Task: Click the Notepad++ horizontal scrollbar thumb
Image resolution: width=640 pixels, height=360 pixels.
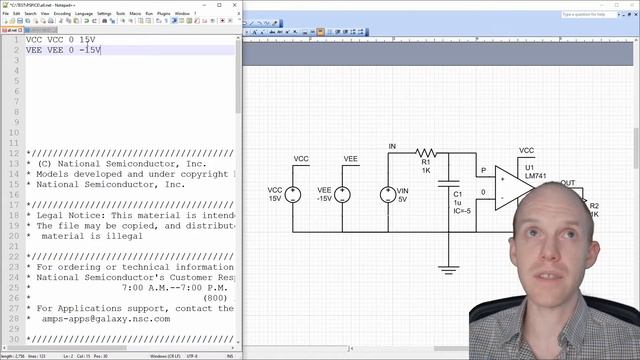Action: pyautogui.click(x=67, y=348)
